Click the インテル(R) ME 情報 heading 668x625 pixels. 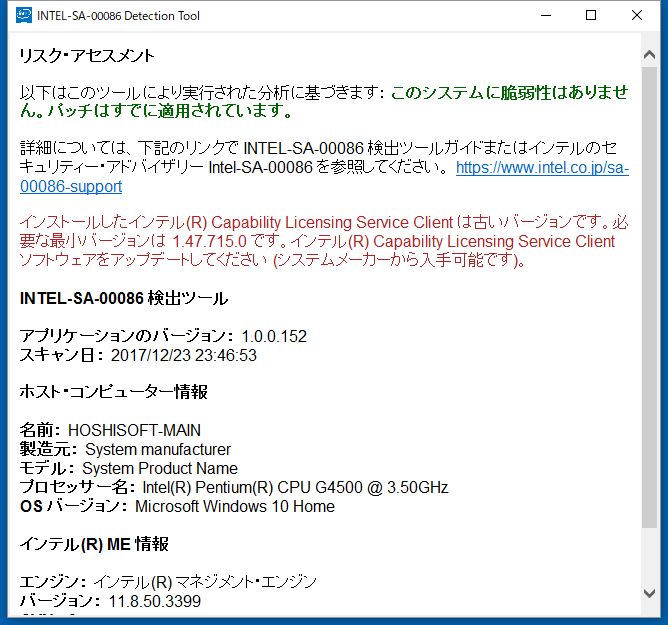point(94,544)
